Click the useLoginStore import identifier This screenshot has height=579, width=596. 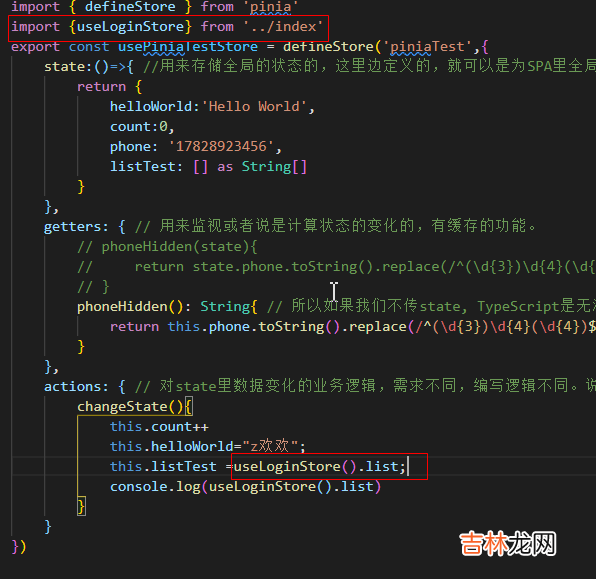pyautogui.click(x=131, y=27)
